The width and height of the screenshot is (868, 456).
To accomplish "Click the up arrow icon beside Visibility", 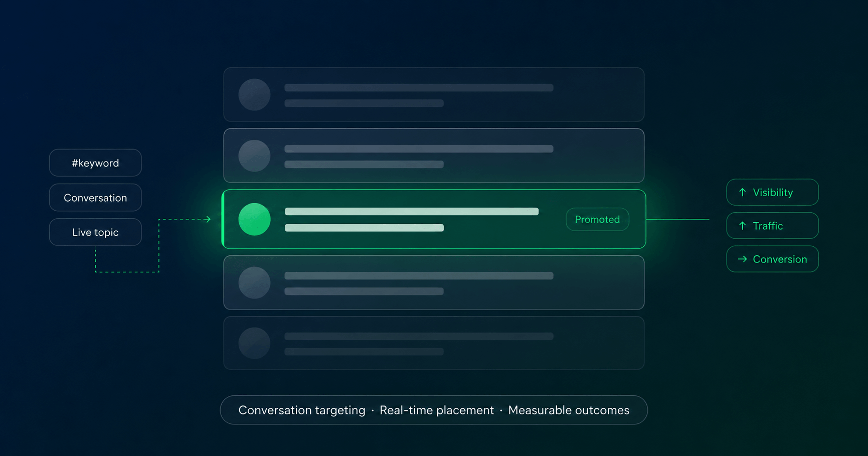I will (x=743, y=192).
